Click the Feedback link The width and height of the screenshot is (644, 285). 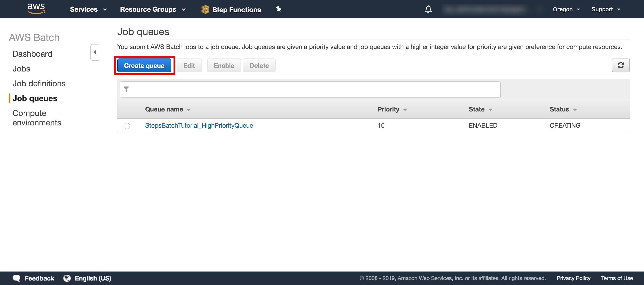[x=39, y=278]
